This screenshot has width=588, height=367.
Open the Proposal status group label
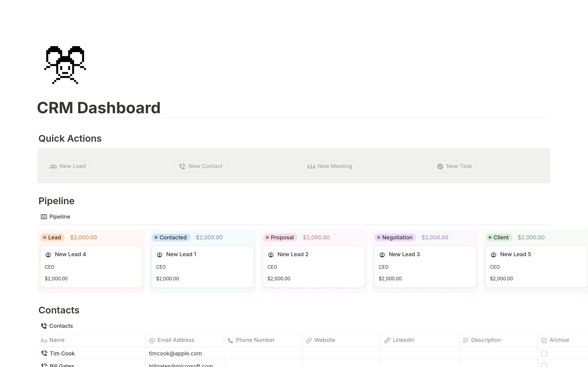(280, 238)
